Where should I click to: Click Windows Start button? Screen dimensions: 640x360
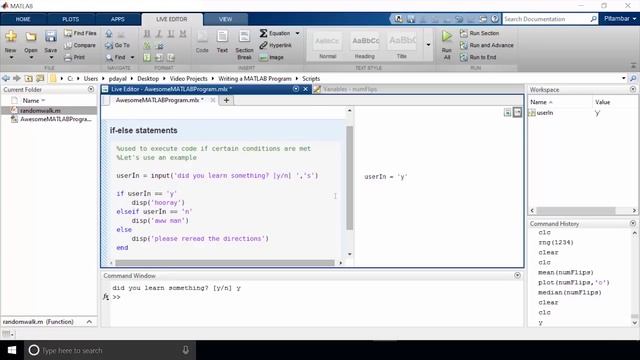pos(12,350)
